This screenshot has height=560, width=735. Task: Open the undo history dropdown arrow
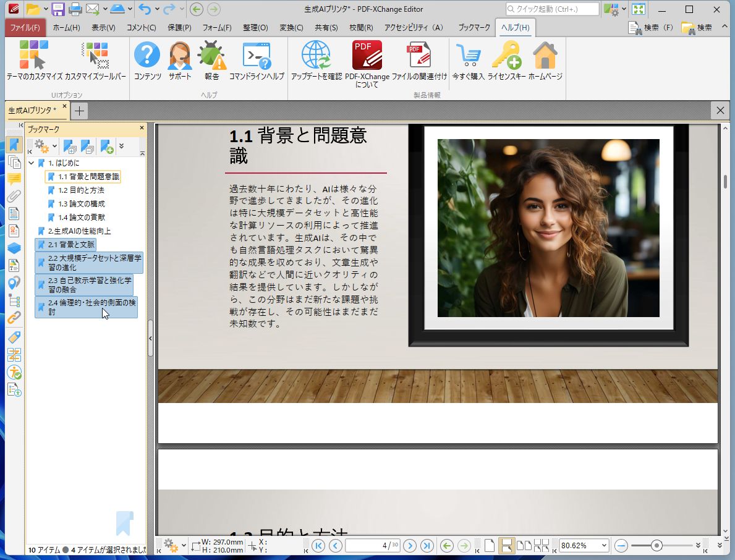pyautogui.click(x=156, y=9)
